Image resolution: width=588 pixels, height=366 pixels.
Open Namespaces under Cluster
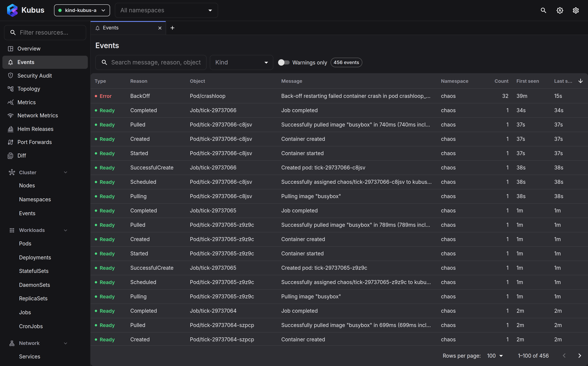35,200
